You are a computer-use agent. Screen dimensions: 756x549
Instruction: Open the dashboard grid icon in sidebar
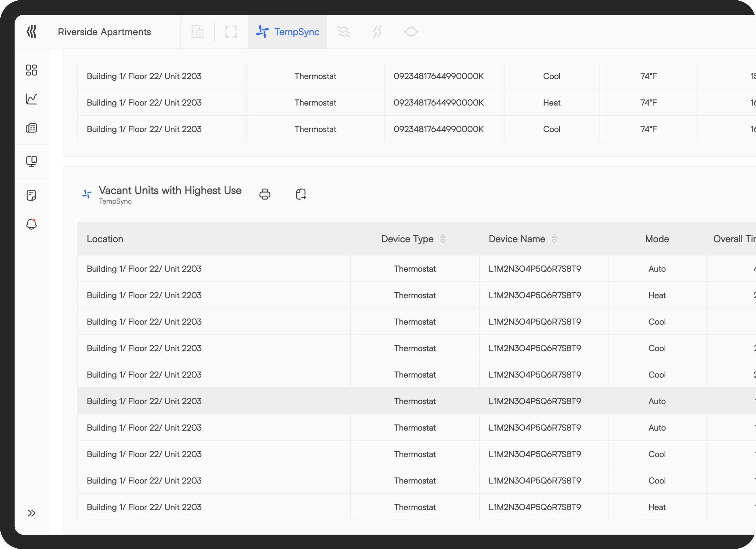click(x=31, y=70)
